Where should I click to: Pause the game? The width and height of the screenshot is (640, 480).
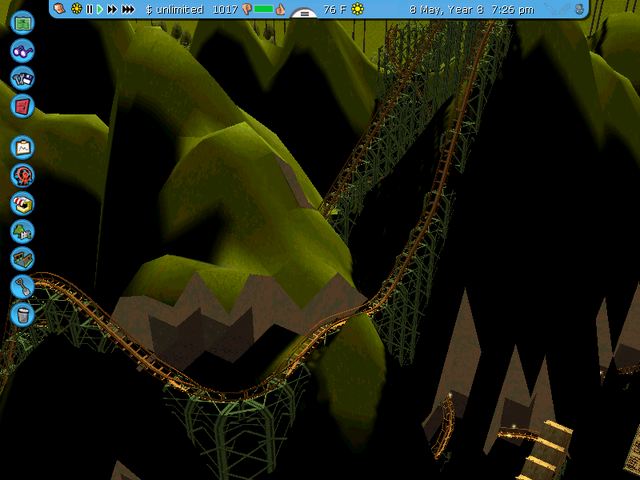[89, 9]
